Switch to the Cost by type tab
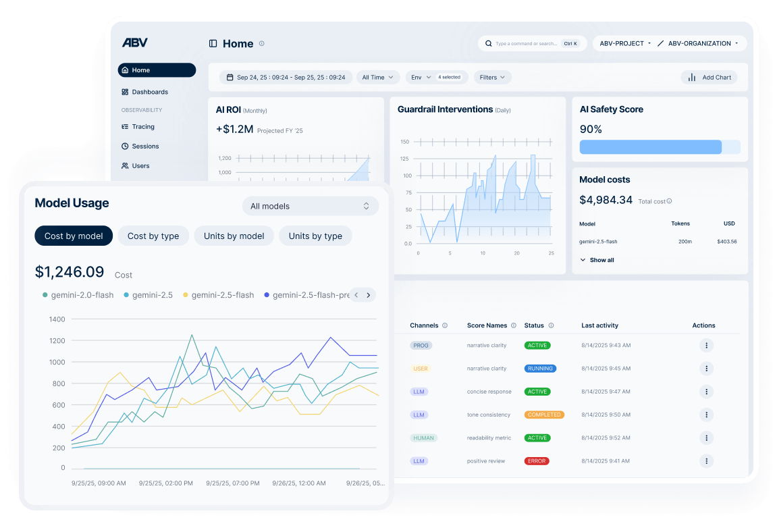Image resolution: width=775 pixels, height=532 pixels. click(x=153, y=236)
